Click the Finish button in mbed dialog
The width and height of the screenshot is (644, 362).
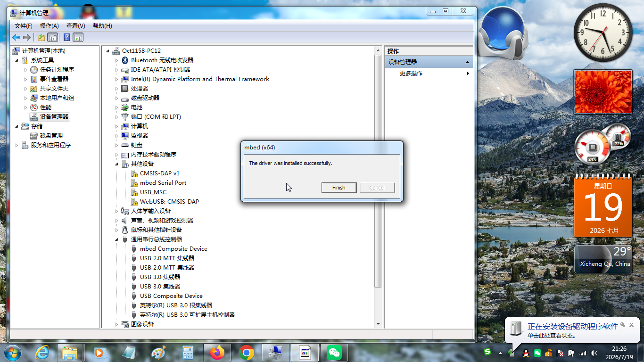tap(339, 188)
